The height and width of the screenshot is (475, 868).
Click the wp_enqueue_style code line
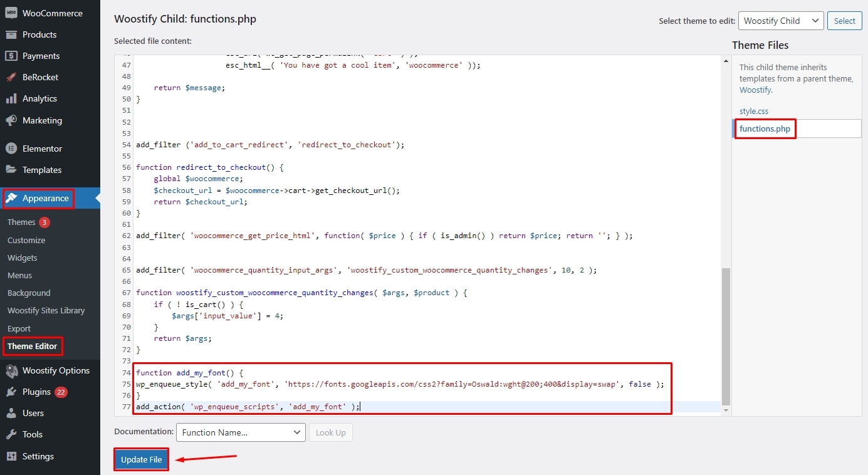pos(400,384)
